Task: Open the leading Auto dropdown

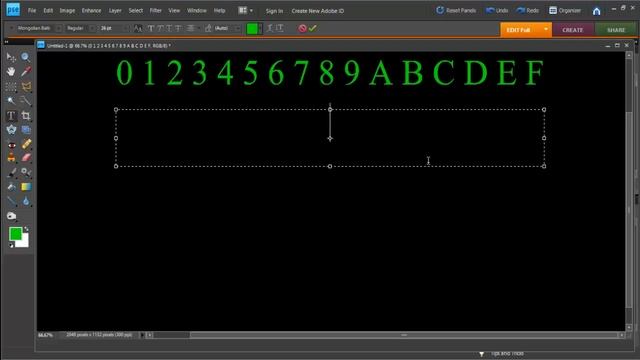Action: tap(238, 28)
